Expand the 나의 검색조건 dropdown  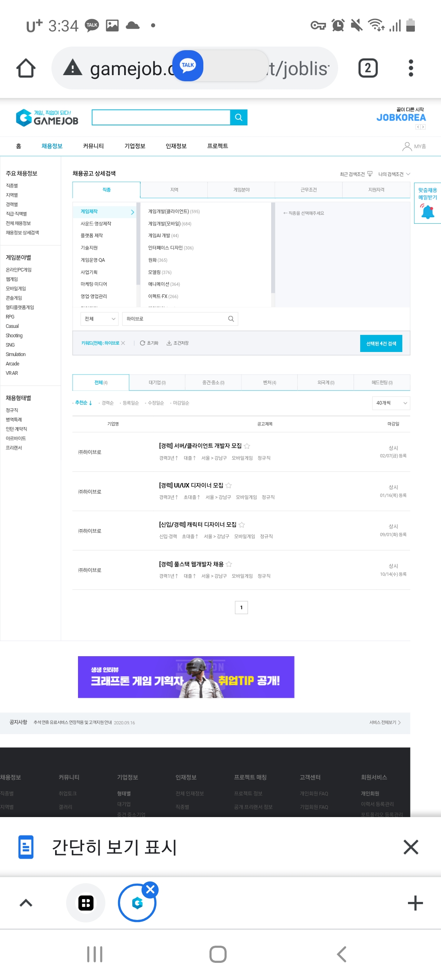click(394, 174)
